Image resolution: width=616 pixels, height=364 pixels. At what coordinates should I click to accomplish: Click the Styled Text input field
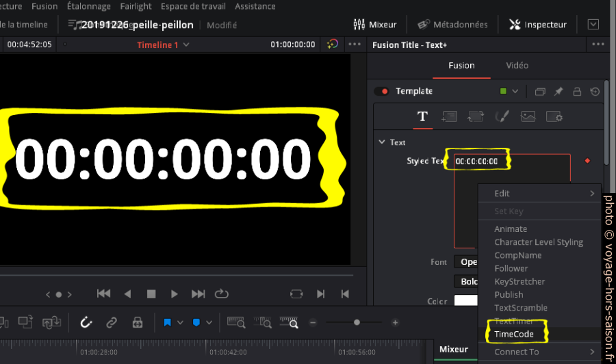[x=512, y=200]
